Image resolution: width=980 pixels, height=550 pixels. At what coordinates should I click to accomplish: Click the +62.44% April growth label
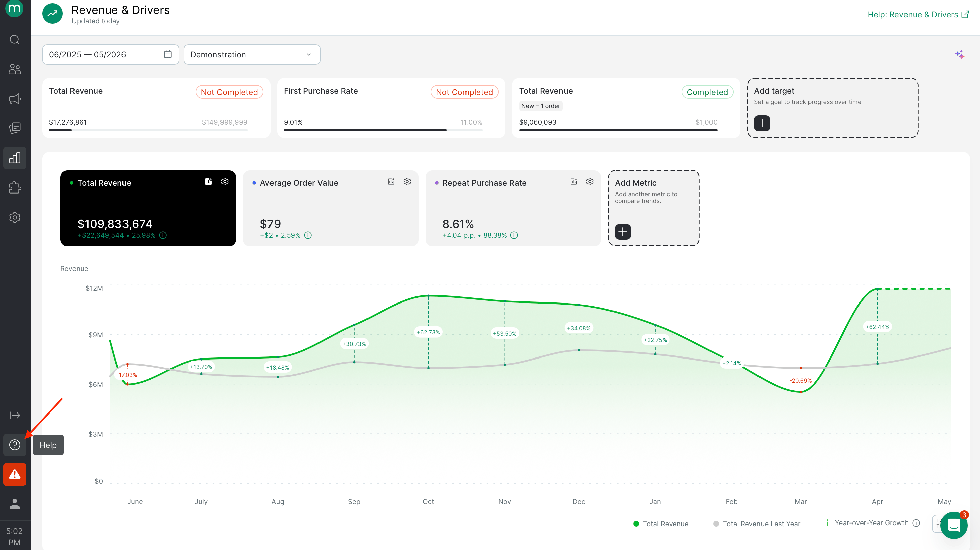pyautogui.click(x=877, y=327)
